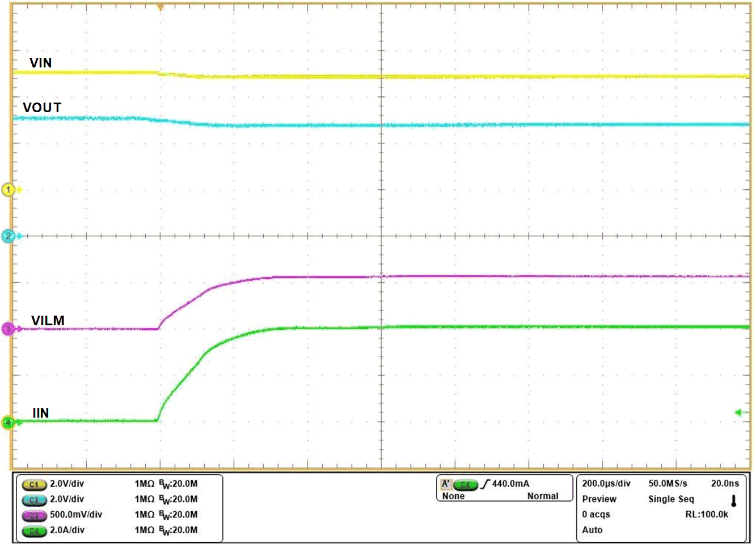Select the C4 channel badge in channel list
This screenshot has height=544, width=756.
34,531
